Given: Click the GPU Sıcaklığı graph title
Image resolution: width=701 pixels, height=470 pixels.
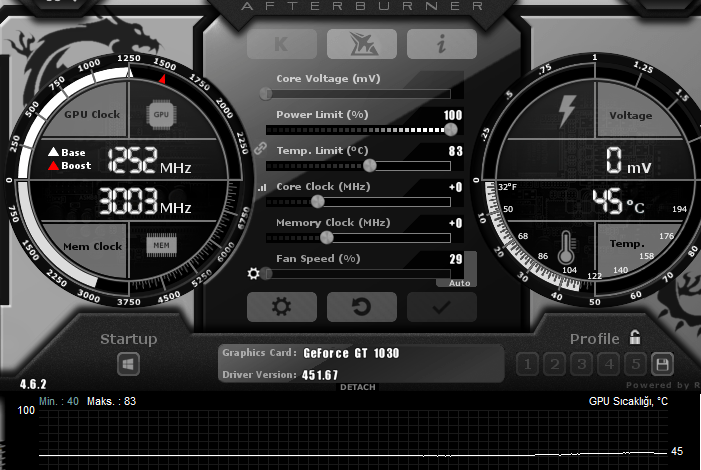Looking at the screenshot, I should 628,401.
